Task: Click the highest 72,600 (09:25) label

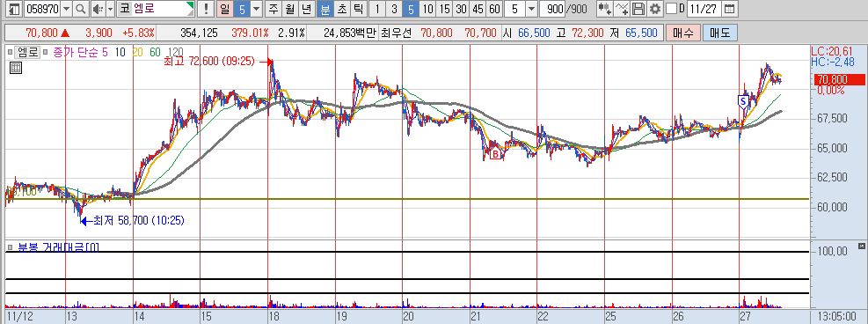Action: point(209,62)
